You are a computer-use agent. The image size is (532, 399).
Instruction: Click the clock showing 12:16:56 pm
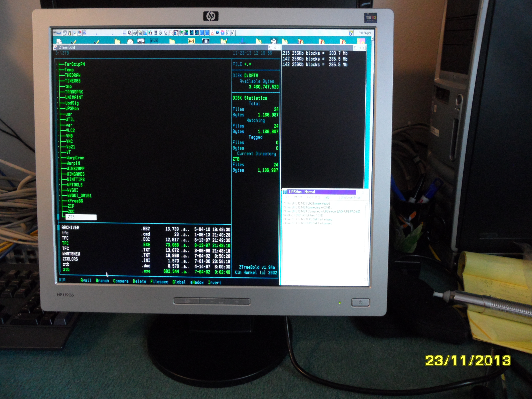click(x=364, y=33)
